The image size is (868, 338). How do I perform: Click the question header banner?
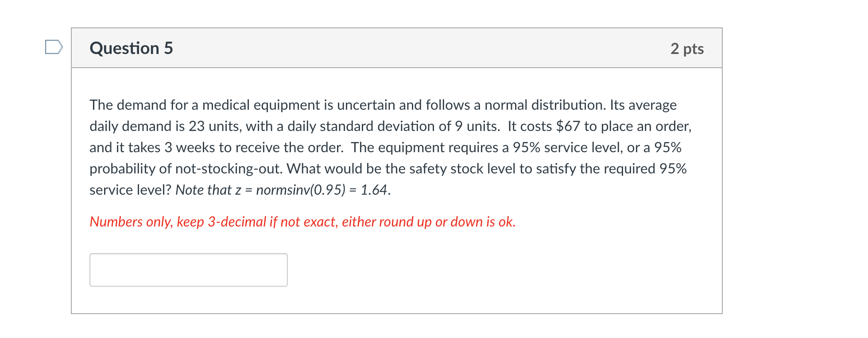coord(396,48)
